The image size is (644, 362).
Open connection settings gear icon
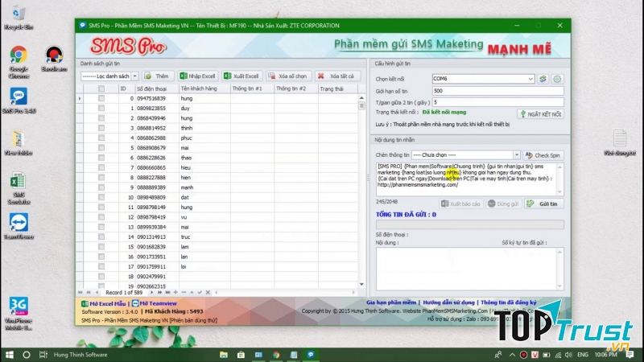(x=557, y=79)
